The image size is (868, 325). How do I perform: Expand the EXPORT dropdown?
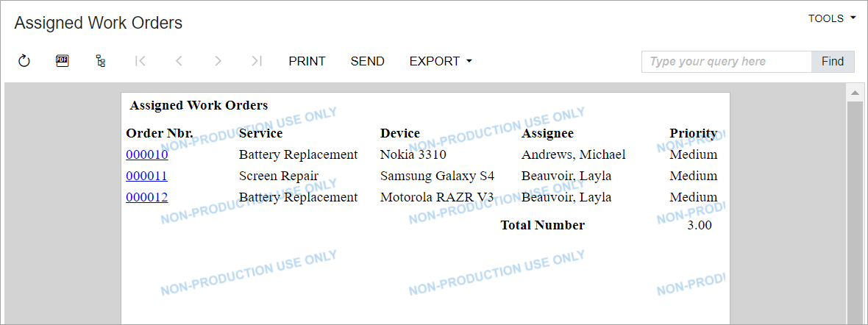440,61
